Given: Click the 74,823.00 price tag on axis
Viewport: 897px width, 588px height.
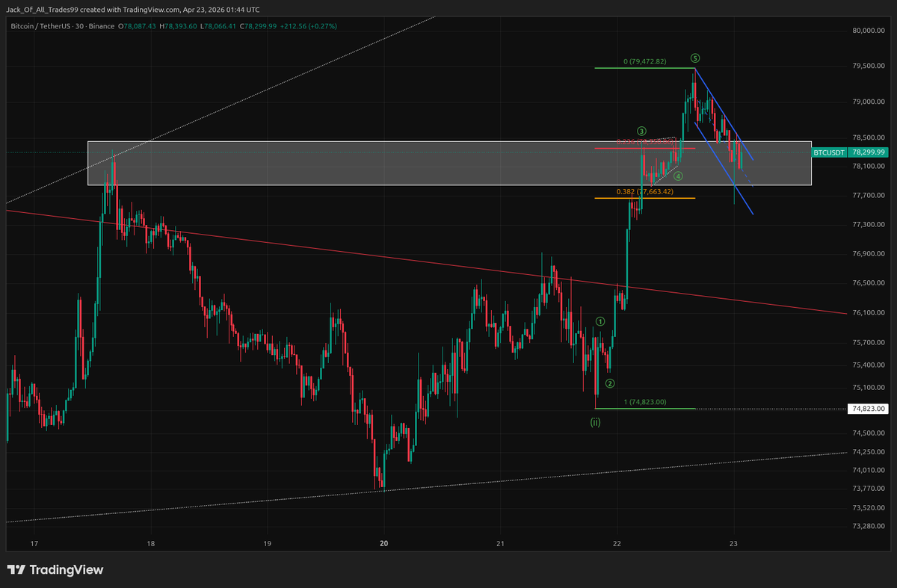Looking at the screenshot, I should [x=869, y=409].
